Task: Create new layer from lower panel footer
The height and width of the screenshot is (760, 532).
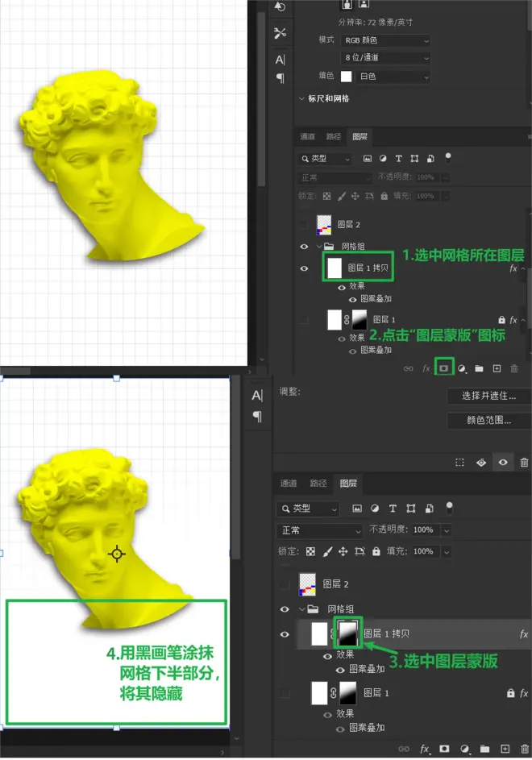Action: click(505, 749)
